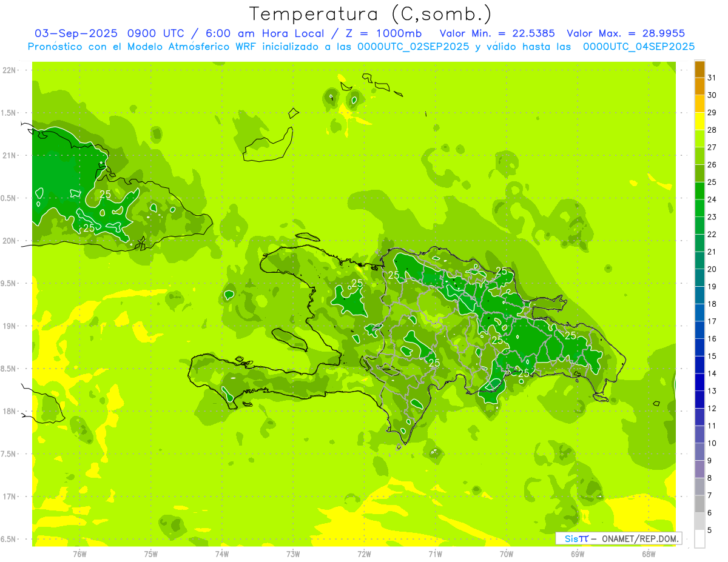Click the olive legend swatch between 25 and 26
Viewport: 728px width, 562px height.
click(x=699, y=173)
